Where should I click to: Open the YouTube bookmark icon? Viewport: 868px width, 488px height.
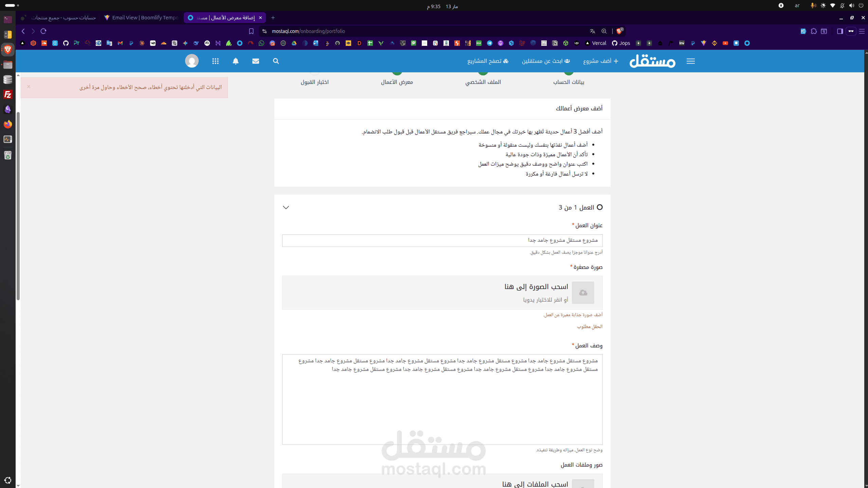pyautogui.click(x=725, y=43)
